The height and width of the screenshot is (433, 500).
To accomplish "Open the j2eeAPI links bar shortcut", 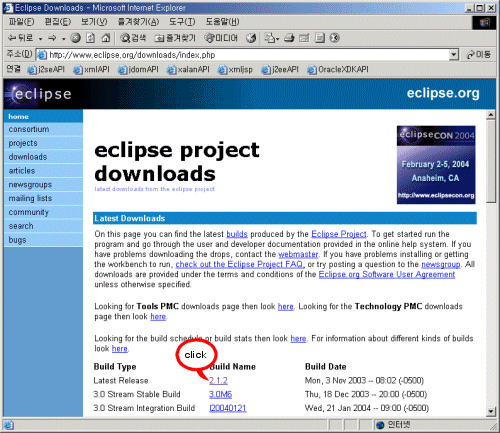I will 280,69.
